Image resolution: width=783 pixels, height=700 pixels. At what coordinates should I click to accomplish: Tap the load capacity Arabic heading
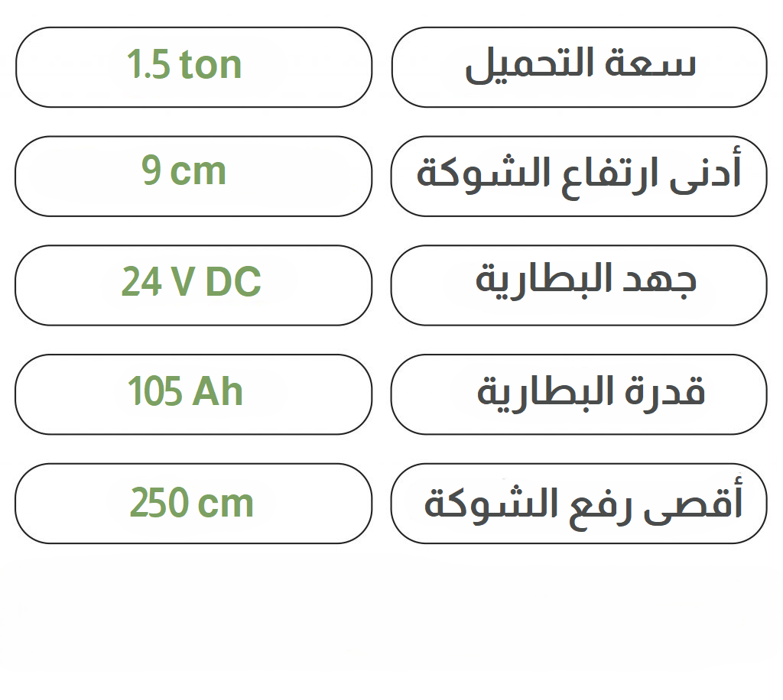579,67
